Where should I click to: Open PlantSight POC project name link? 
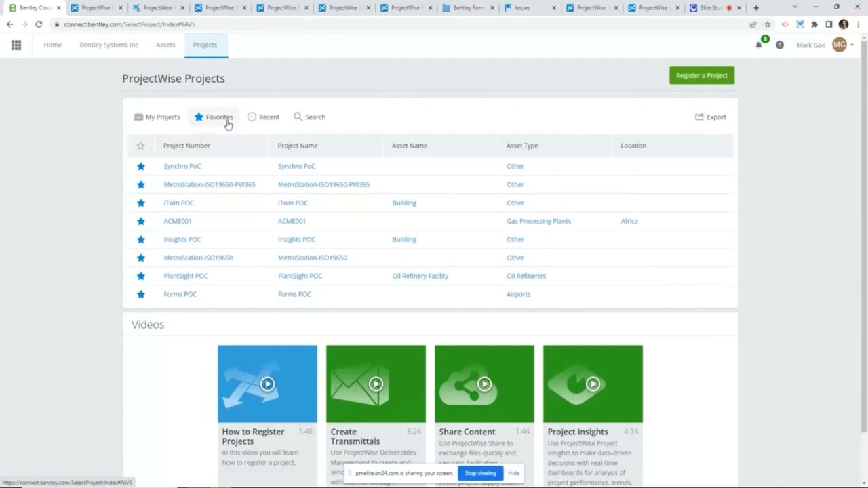[x=300, y=276]
